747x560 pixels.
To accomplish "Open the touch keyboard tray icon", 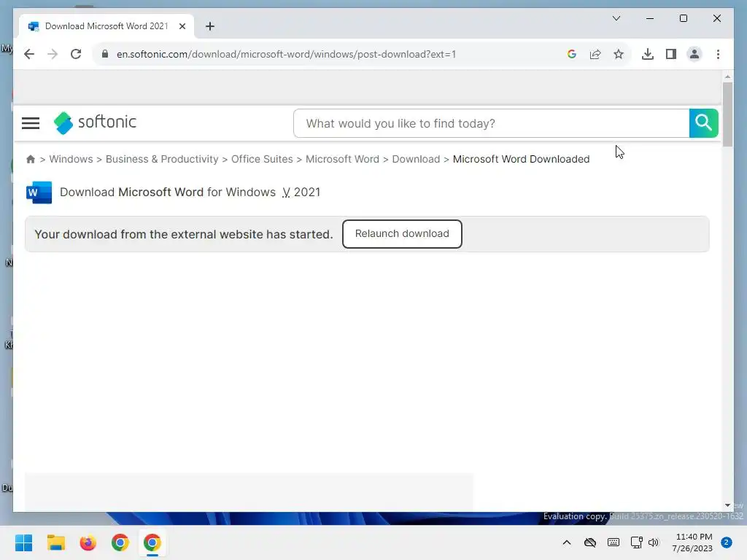I will pyautogui.click(x=613, y=542).
